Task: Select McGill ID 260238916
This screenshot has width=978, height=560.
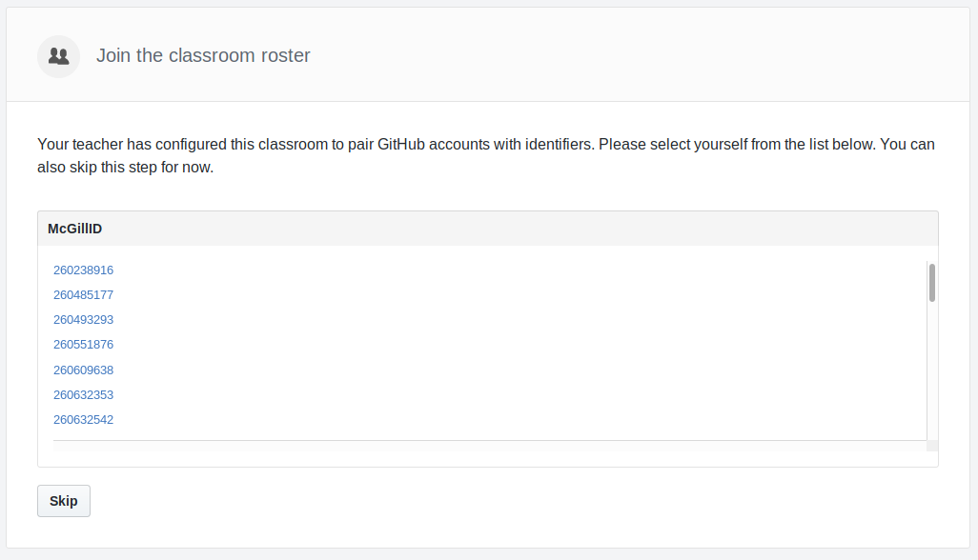Action: pyautogui.click(x=84, y=270)
